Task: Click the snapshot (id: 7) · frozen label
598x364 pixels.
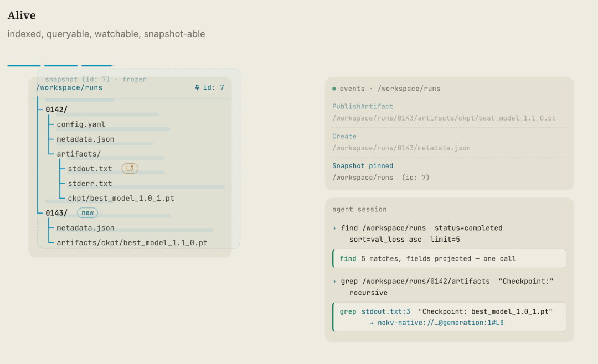Action: click(x=96, y=79)
